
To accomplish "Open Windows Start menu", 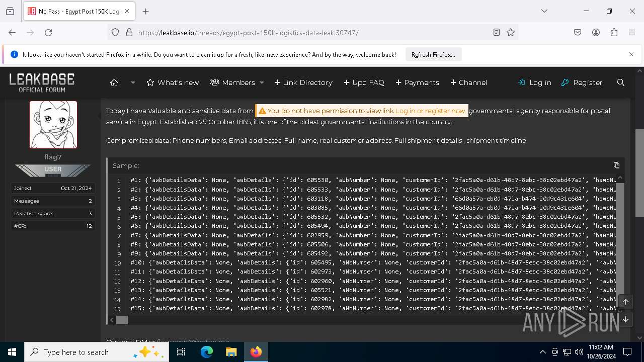I will 12,352.
